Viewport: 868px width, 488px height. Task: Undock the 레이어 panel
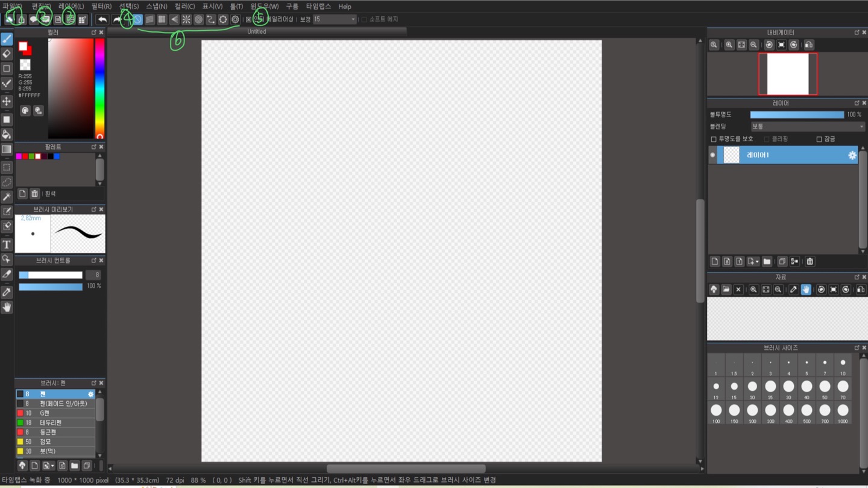click(857, 103)
